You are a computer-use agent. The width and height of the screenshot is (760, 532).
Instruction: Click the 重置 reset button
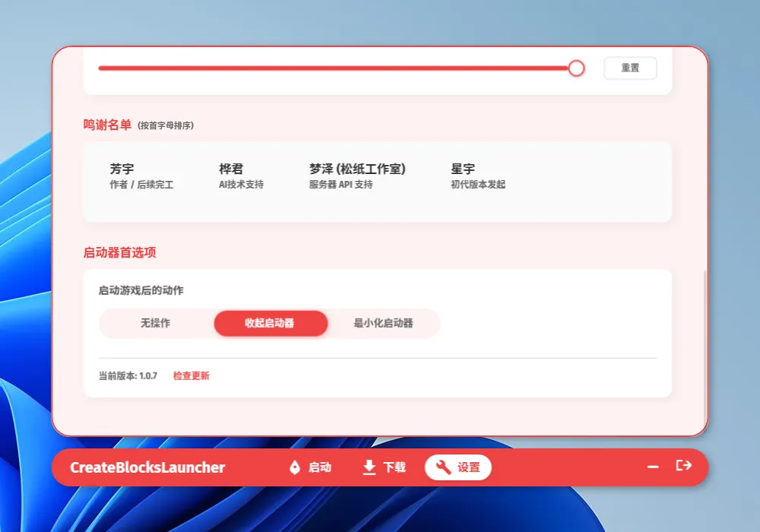pyautogui.click(x=630, y=68)
